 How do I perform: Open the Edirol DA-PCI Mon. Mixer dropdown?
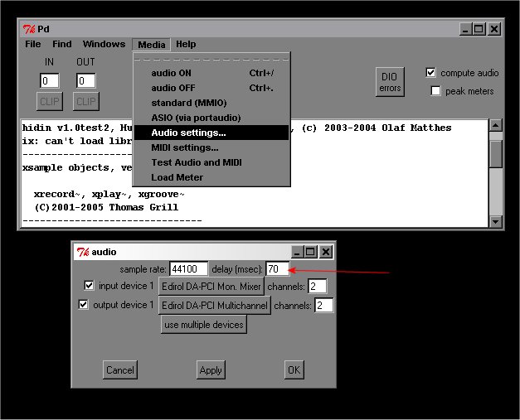(x=211, y=287)
